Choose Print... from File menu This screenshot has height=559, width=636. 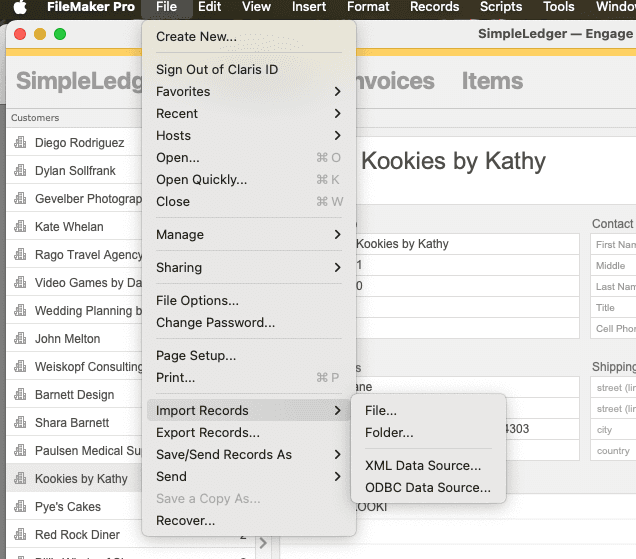pos(249,377)
